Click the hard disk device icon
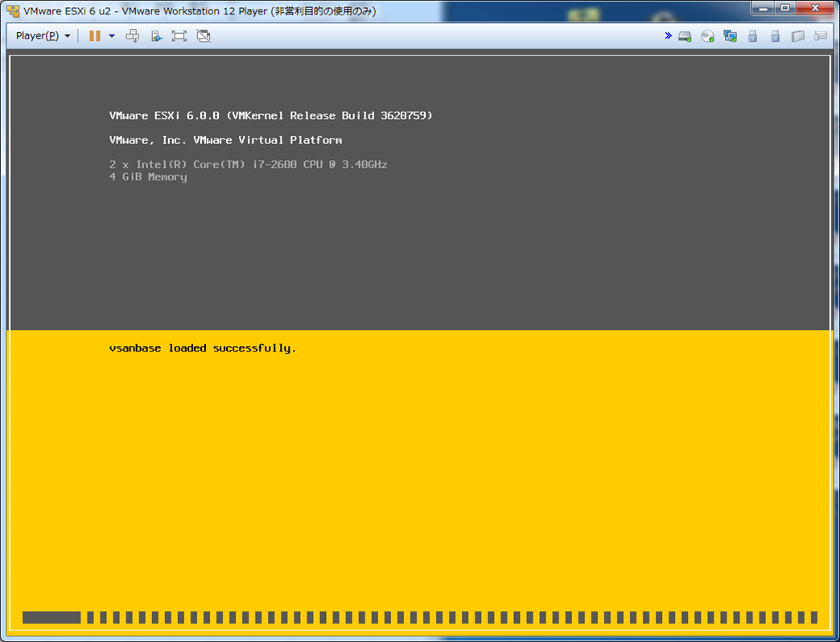Screen dimensions: 840x642 pyautogui.click(x=685, y=36)
